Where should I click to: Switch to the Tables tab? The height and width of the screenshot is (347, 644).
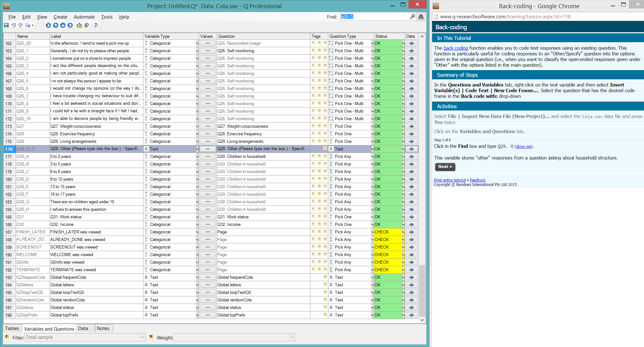(x=12, y=328)
